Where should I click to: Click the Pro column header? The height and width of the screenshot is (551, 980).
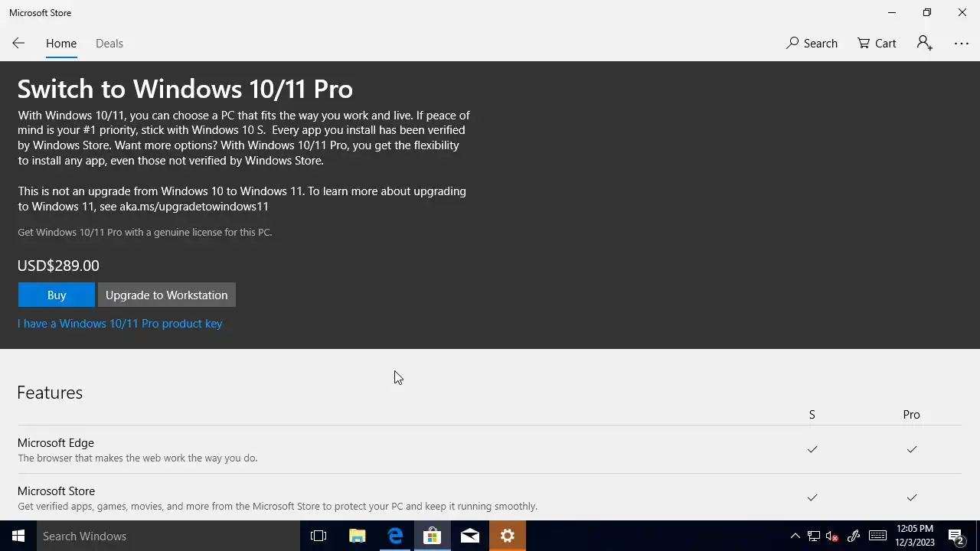(x=911, y=415)
